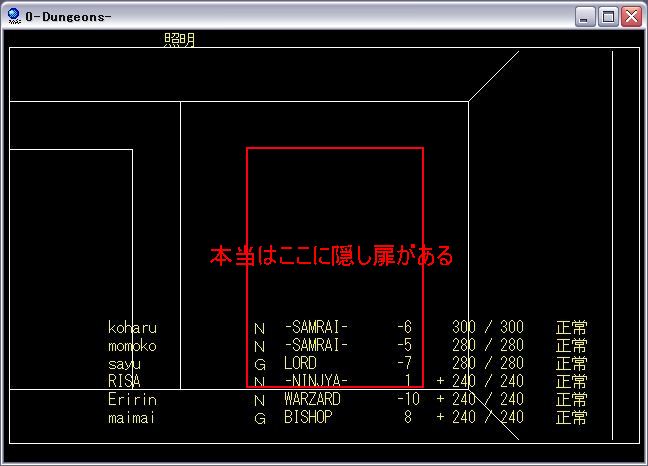This screenshot has width=648, height=466.
Task: Click sayu's armor class -7
Action: point(404,363)
